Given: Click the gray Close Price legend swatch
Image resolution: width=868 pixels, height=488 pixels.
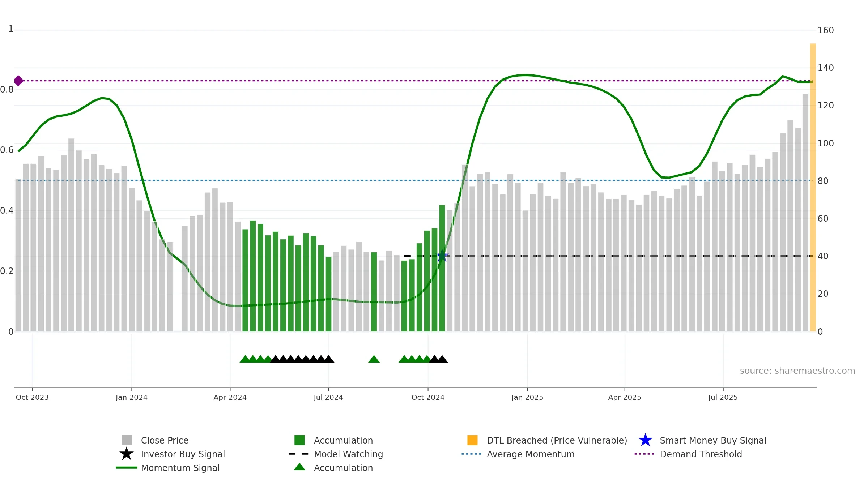Looking at the screenshot, I should click(127, 440).
